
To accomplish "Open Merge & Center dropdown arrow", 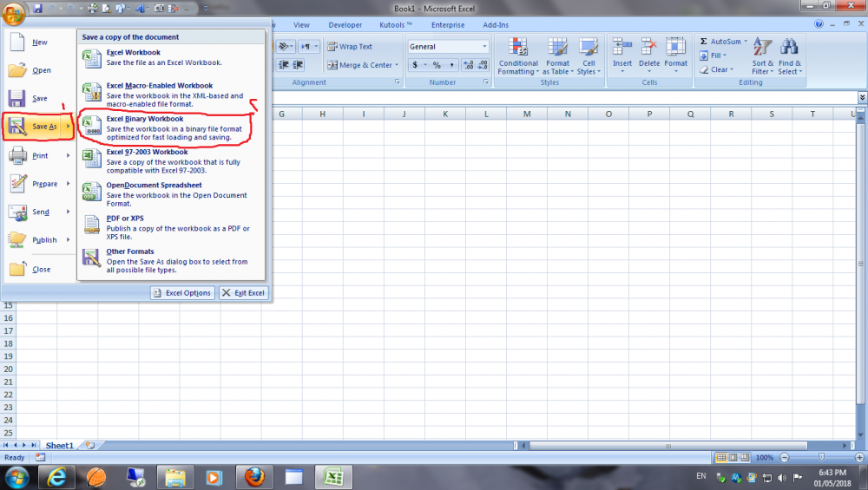I will click(397, 65).
